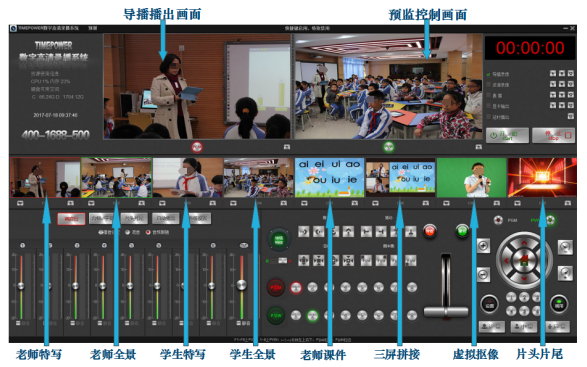Expand the settings icon on the last recording option row
Viewport: 587px width, 367px height.
pos(571,116)
